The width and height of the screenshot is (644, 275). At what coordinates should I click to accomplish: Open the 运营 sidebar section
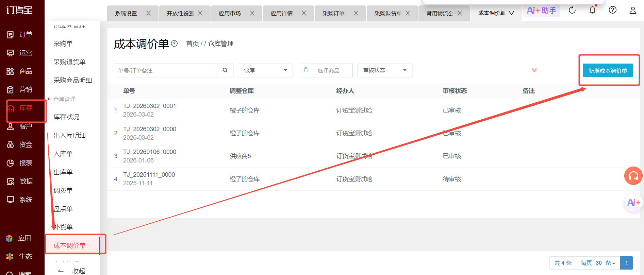point(20,53)
